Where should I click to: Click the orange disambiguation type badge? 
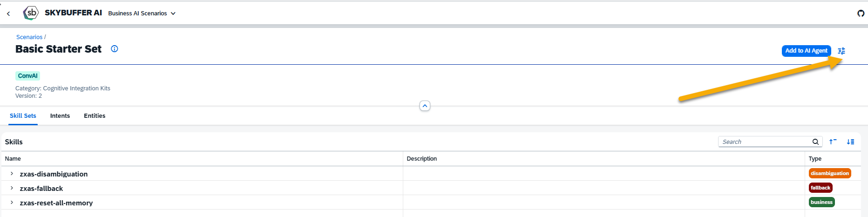click(x=830, y=173)
